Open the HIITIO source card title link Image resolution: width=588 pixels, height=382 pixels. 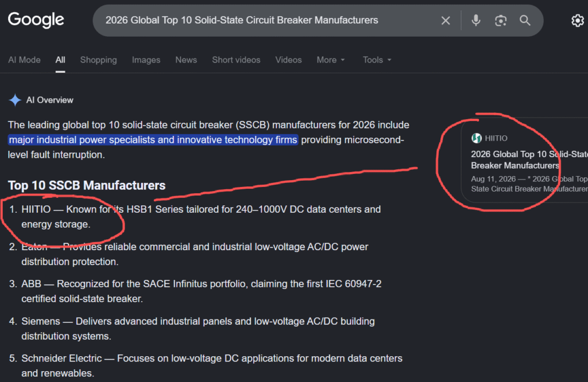(529, 159)
